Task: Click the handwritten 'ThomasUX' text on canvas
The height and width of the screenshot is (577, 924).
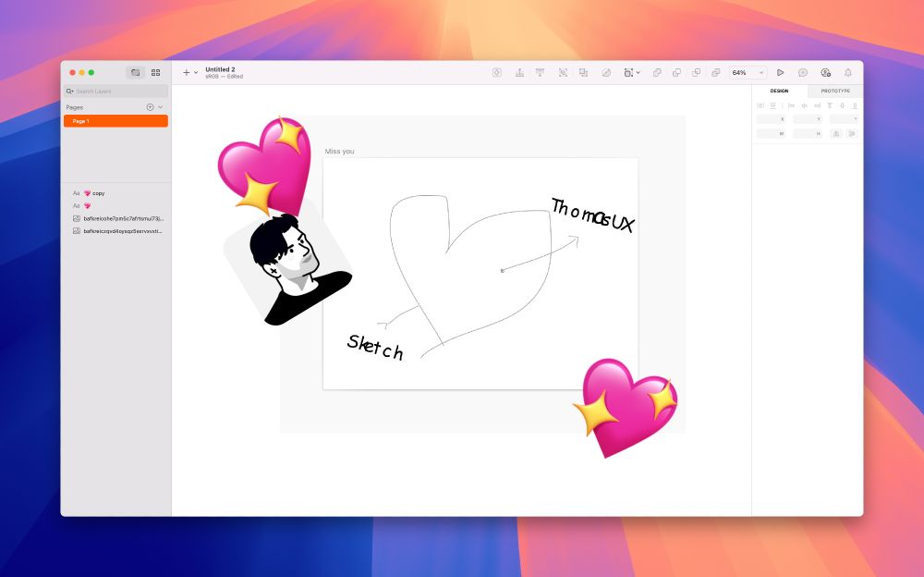Action: point(593,216)
